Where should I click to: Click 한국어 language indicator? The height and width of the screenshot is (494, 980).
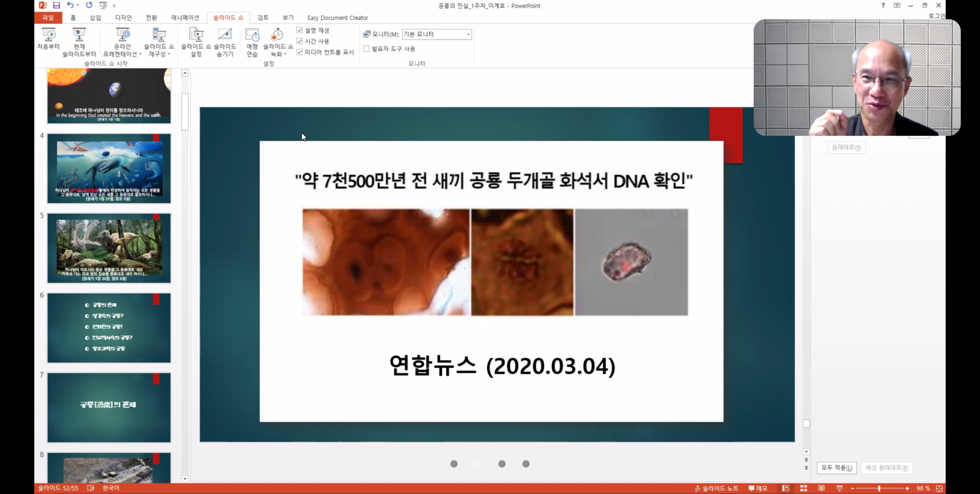(x=111, y=488)
